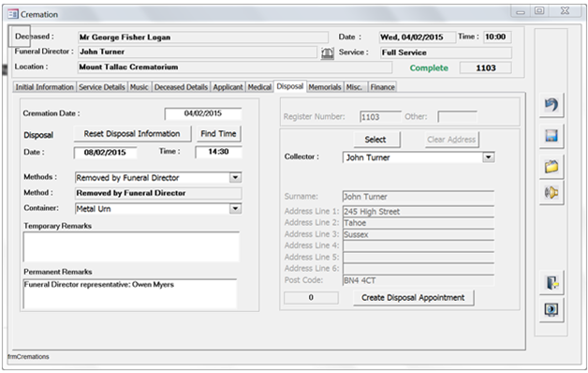Viewport: 588px width, 373px height.
Task: Click the chapel icon beside Funeral Director
Action: pyautogui.click(x=328, y=52)
